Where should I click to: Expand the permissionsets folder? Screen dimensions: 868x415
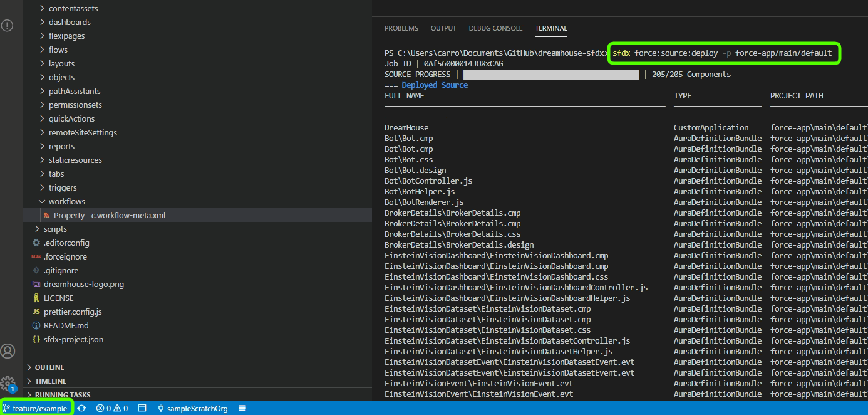pos(75,105)
